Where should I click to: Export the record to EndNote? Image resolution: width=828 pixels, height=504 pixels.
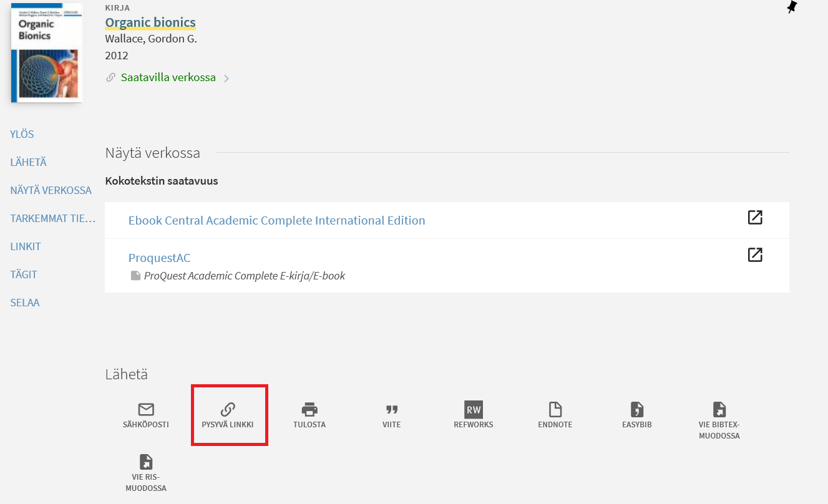555,410
